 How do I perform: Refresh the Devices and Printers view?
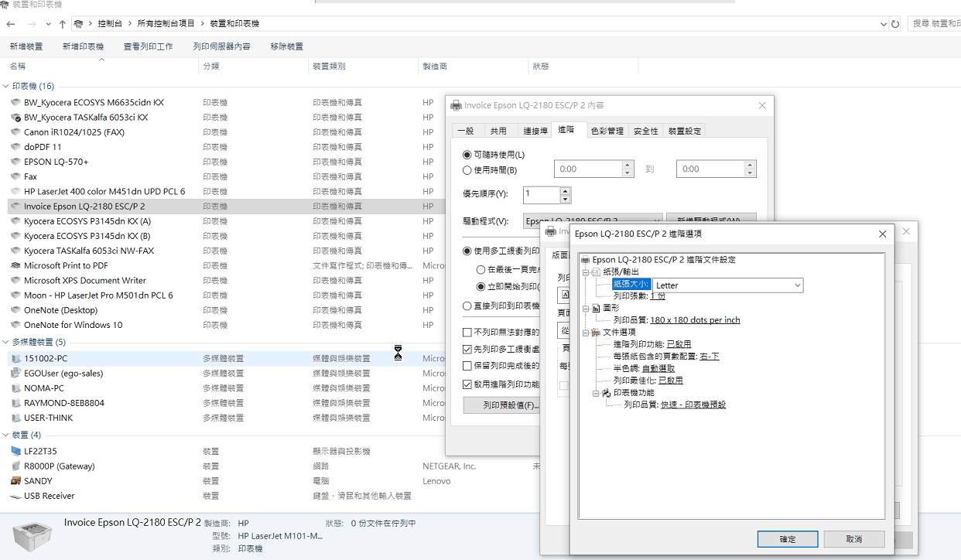(x=895, y=24)
